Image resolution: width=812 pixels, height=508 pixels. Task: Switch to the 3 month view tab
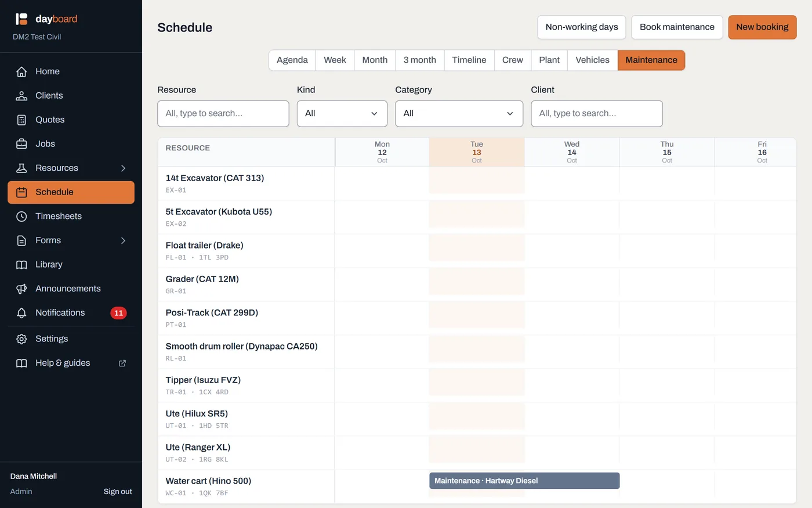pyautogui.click(x=420, y=60)
